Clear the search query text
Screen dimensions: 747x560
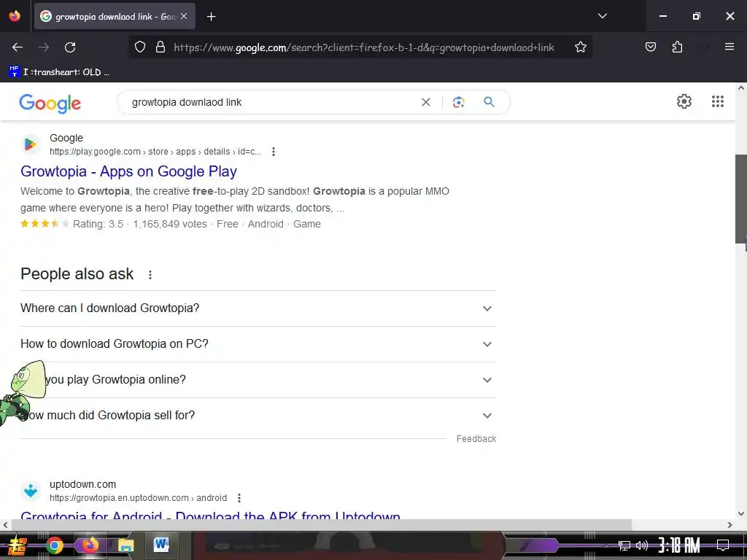pyautogui.click(x=426, y=102)
